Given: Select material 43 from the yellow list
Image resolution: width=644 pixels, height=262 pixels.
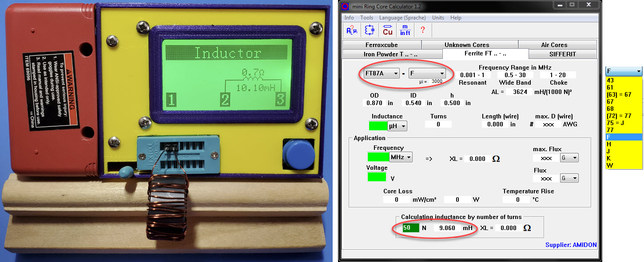Looking at the screenshot, I should click(610, 80).
